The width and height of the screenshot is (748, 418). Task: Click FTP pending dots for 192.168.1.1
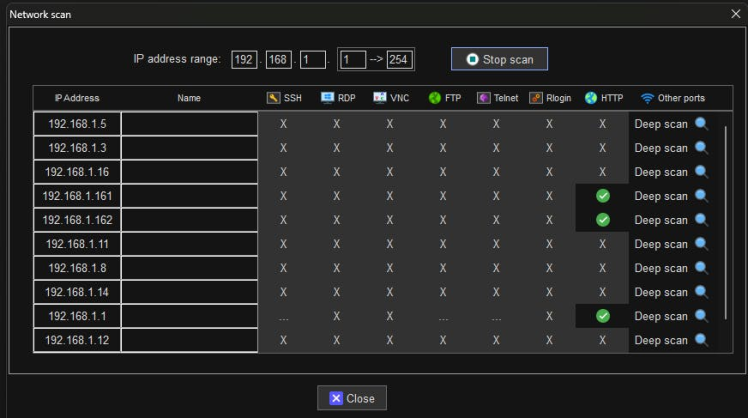pyautogui.click(x=443, y=318)
